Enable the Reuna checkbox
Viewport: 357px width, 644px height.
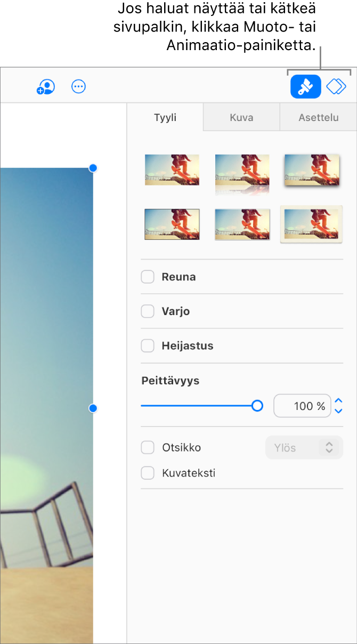[148, 277]
